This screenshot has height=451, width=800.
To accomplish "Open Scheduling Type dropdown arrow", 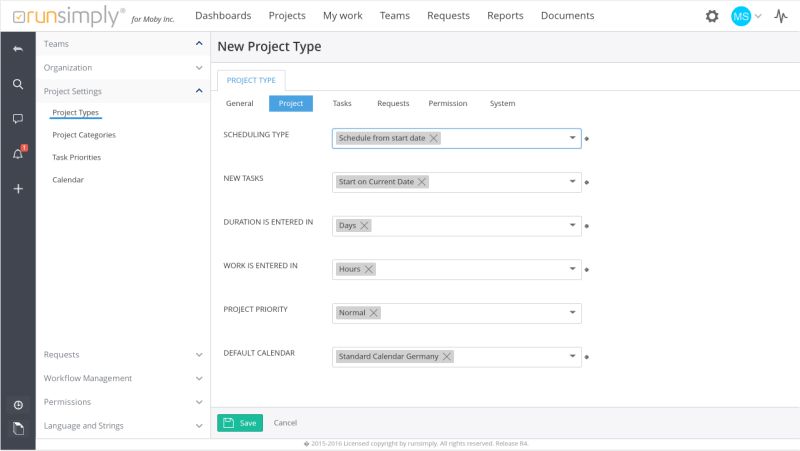I will pos(572,138).
